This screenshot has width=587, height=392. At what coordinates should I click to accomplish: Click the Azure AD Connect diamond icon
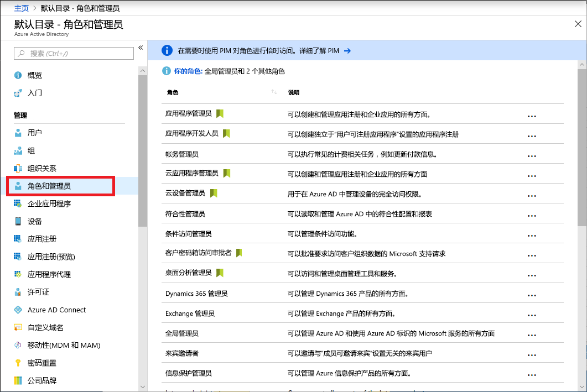coord(18,310)
